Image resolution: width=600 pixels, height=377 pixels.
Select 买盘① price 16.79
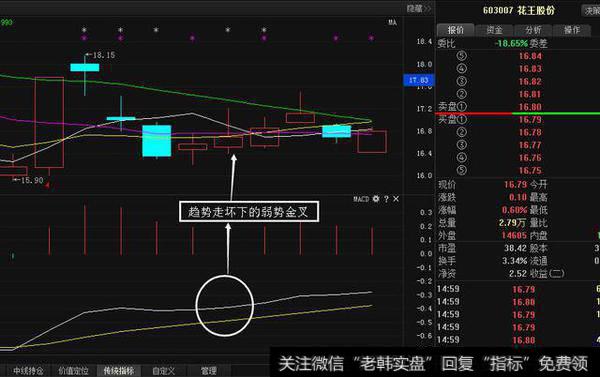pos(530,120)
